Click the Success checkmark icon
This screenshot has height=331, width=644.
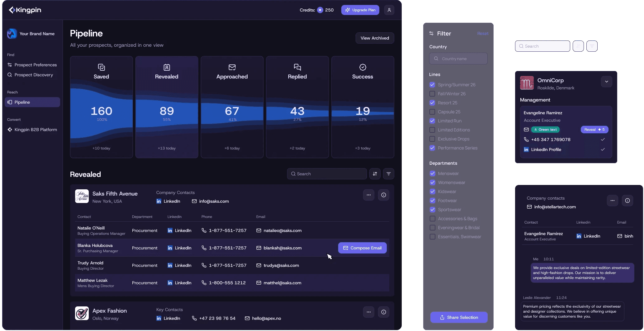click(363, 67)
